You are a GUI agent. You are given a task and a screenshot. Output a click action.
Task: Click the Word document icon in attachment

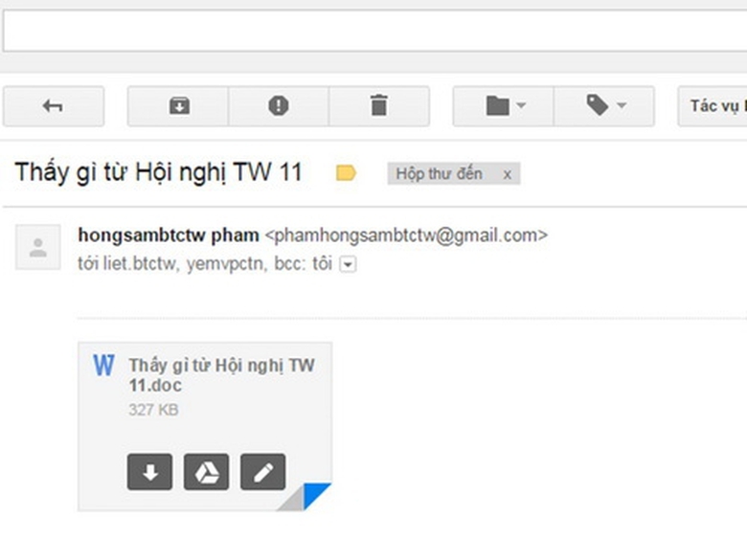(103, 366)
